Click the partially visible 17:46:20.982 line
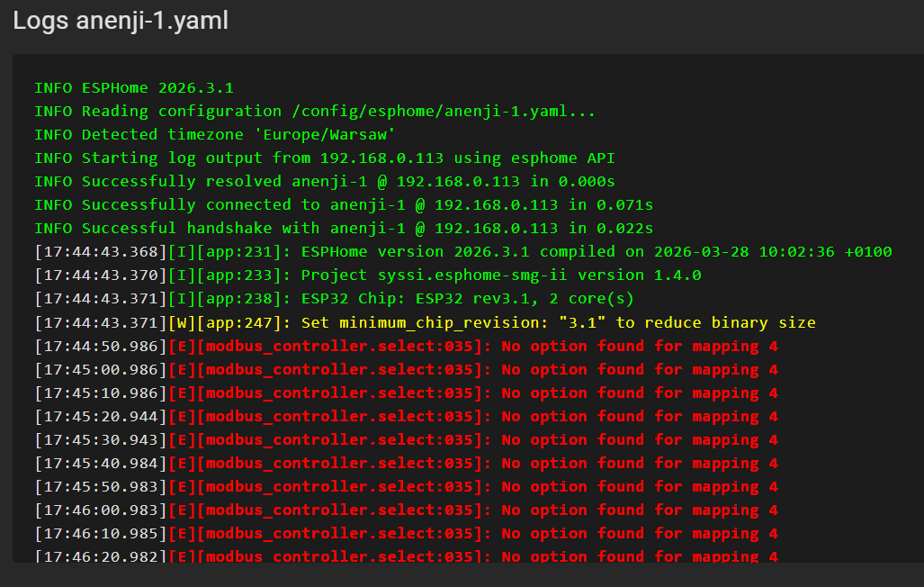 click(x=406, y=556)
